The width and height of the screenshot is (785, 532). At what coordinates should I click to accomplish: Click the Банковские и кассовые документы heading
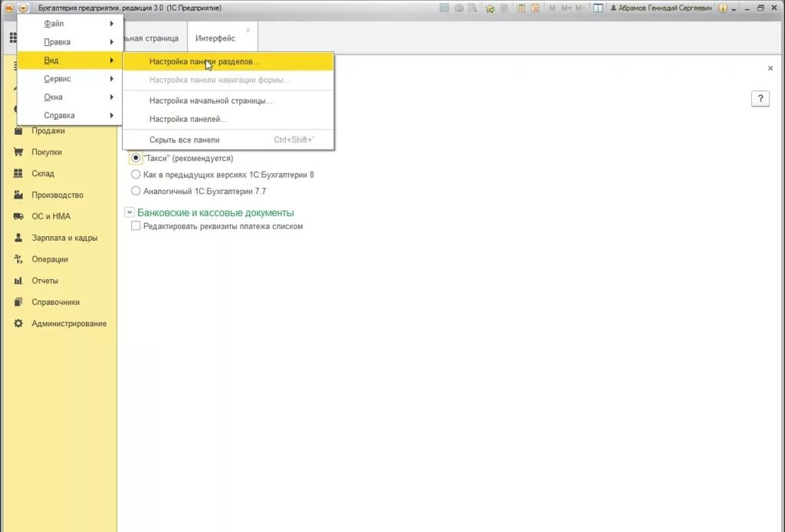[x=215, y=212]
